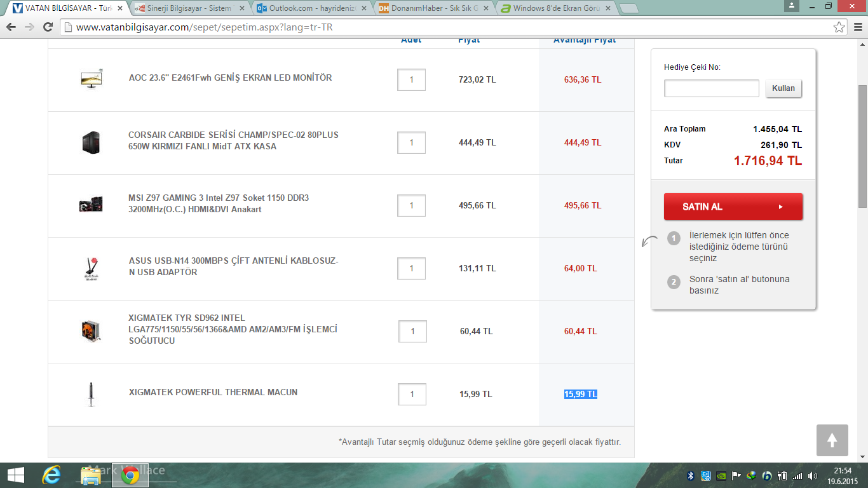The height and width of the screenshot is (488, 868).
Task: Click the Kullan button
Action: pyautogui.click(x=783, y=88)
